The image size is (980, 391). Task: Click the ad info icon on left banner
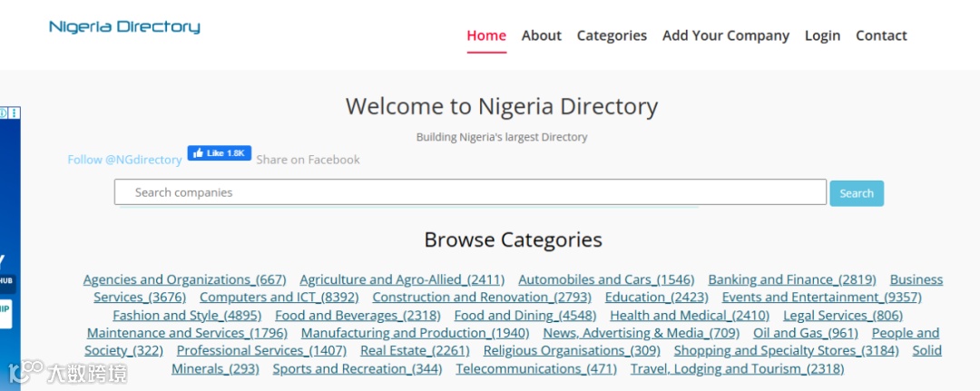3,113
